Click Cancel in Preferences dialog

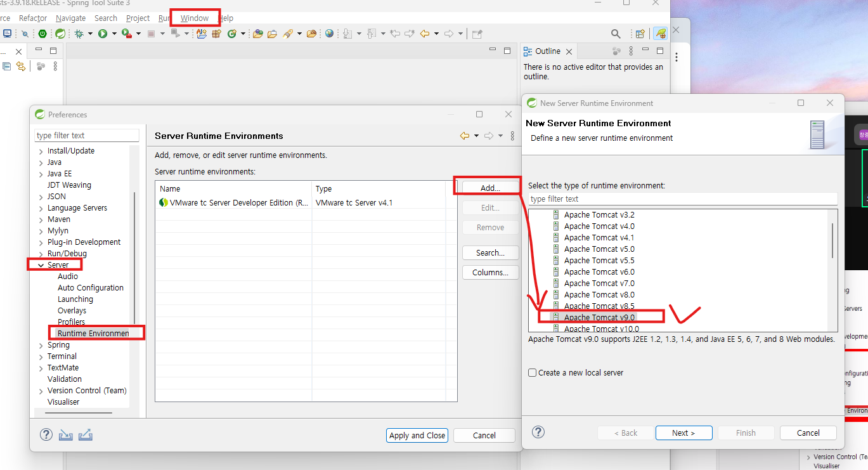pyautogui.click(x=484, y=435)
